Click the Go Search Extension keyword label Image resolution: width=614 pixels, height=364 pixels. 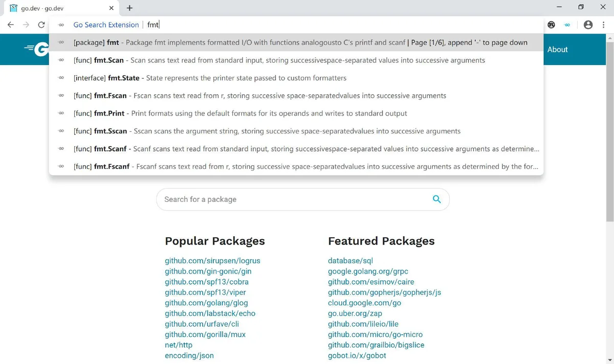coord(106,25)
